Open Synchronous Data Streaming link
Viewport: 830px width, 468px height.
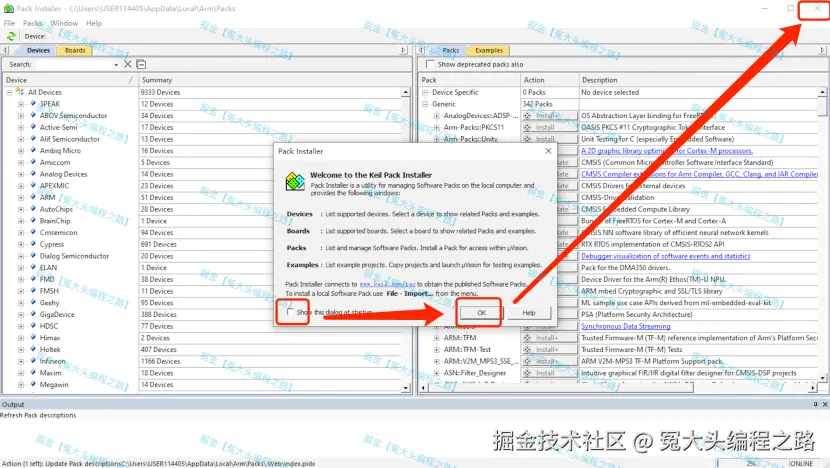[x=626, y=326]
